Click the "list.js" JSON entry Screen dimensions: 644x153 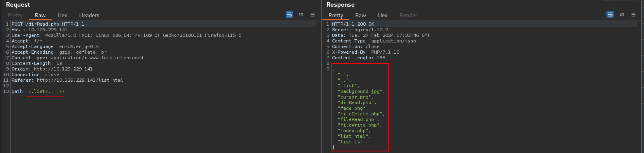(350, 142)
